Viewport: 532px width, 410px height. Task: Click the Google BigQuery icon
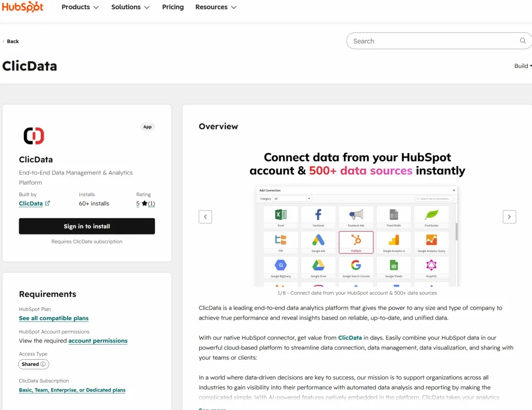tap(281, 265)
